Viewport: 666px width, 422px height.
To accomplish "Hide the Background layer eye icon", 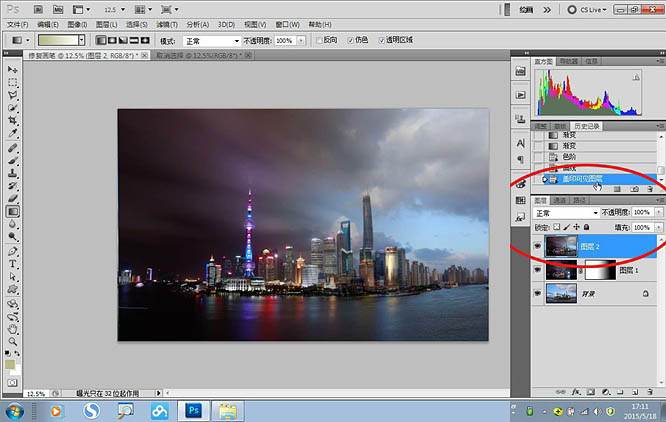I will tap(538, 293).
